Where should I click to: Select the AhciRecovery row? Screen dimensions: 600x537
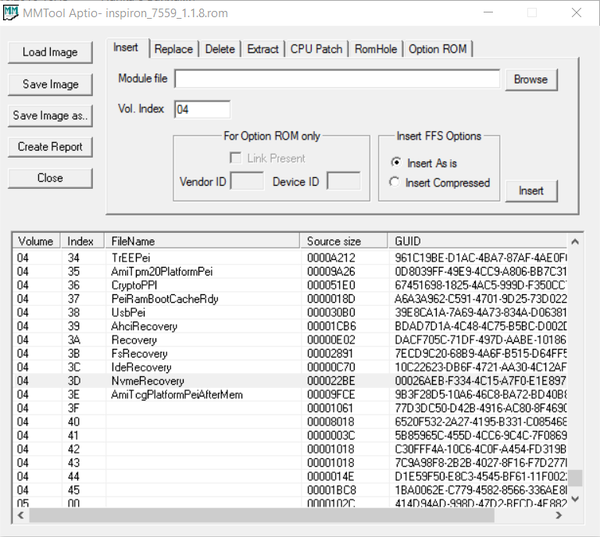click(290, 326)
